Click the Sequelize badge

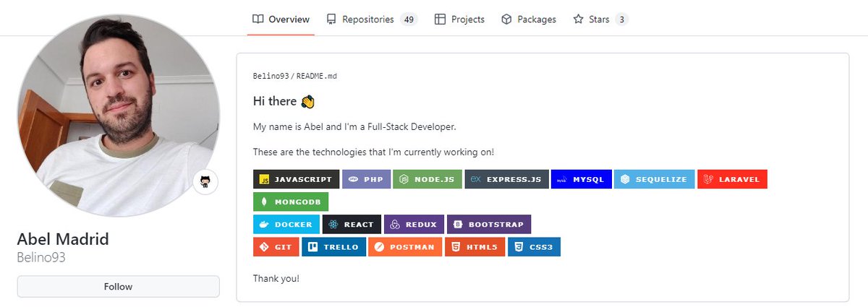[655, 179]
